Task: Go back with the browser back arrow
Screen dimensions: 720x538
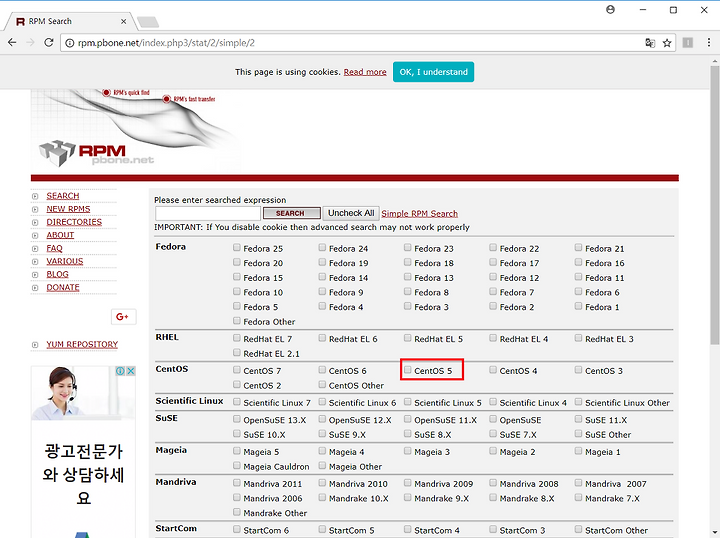Action: 12,43
